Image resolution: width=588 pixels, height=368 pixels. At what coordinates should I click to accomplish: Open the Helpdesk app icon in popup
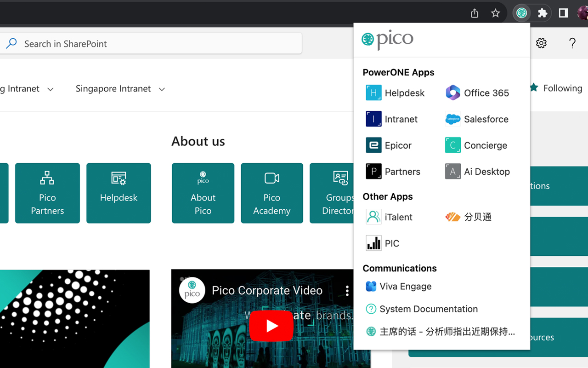coord(373,93)
